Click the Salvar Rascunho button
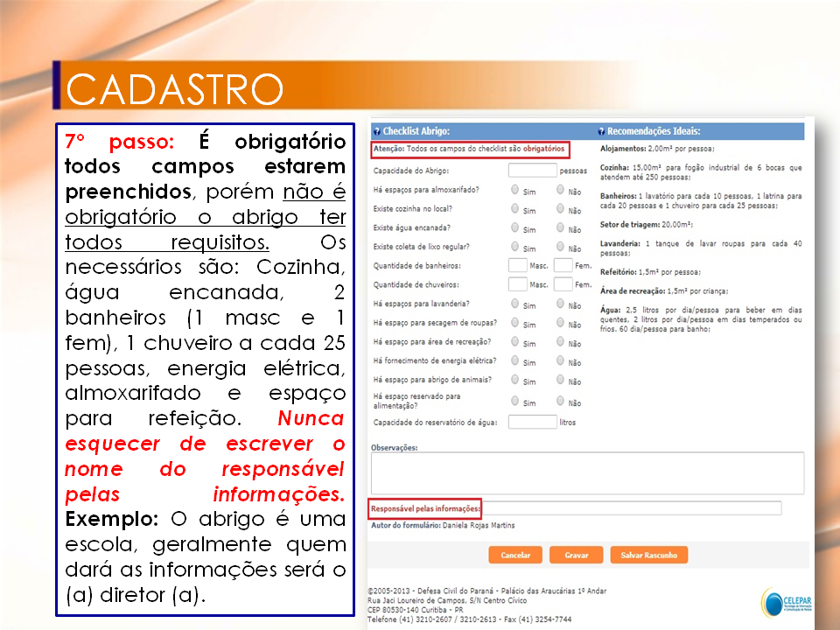840x630 pixels. pos(648,555)
